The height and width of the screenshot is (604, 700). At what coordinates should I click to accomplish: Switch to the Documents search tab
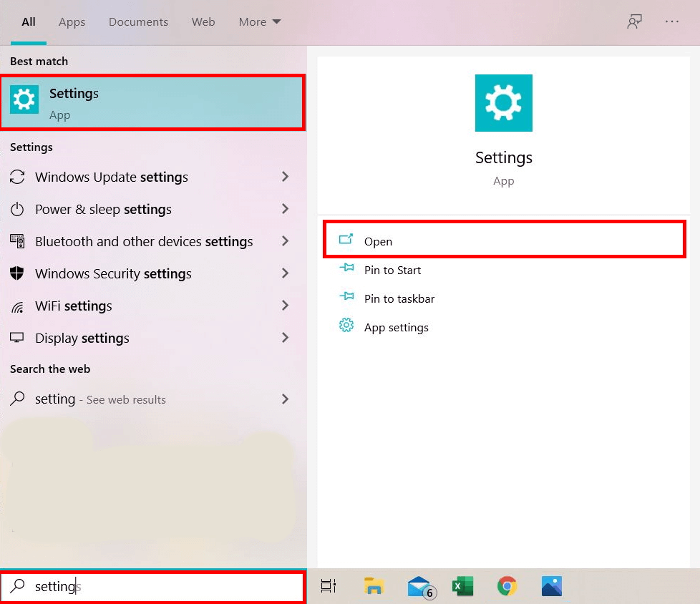[138, 22]
